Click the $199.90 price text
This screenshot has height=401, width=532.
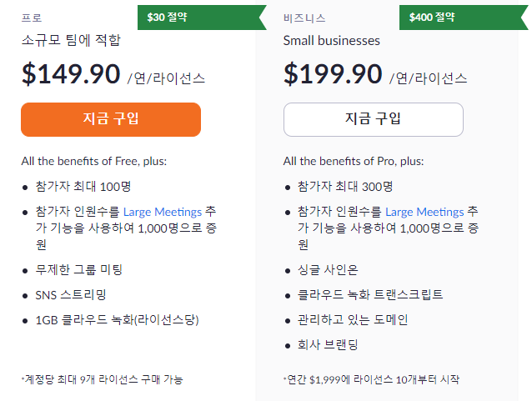point(333,74)
